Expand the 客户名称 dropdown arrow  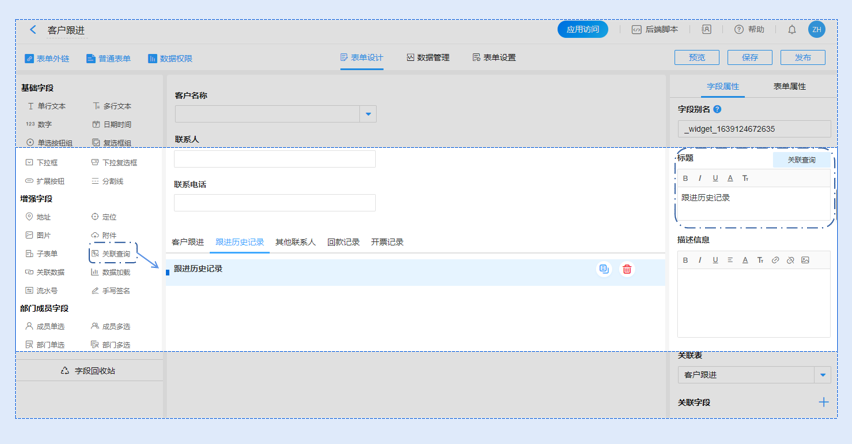[x=368, y=114]
